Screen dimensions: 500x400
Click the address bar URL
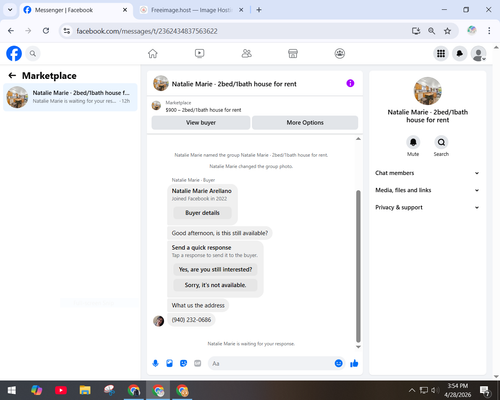click(147, 31)
